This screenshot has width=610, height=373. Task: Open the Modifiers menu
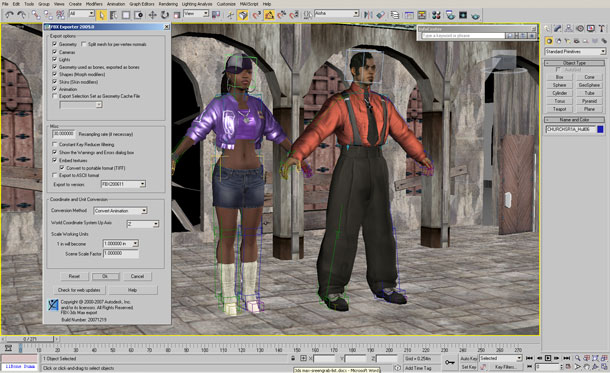[x=94, y=4]
